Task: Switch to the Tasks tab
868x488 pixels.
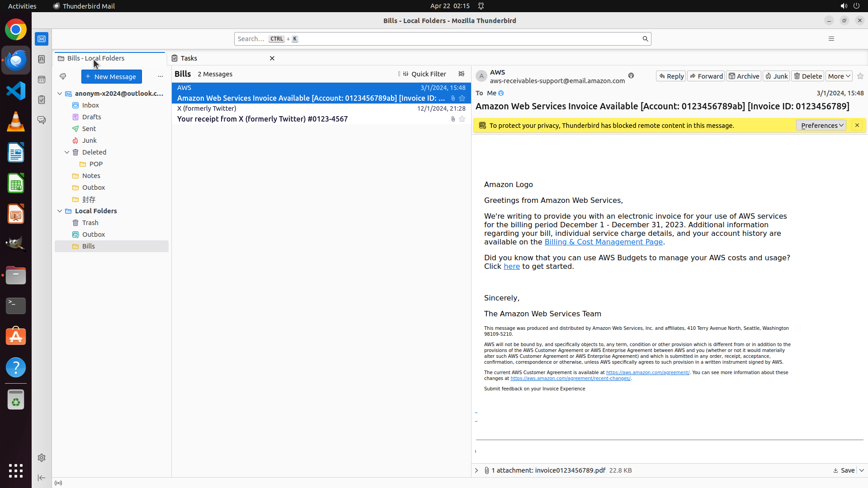Action: click(189, 58)
